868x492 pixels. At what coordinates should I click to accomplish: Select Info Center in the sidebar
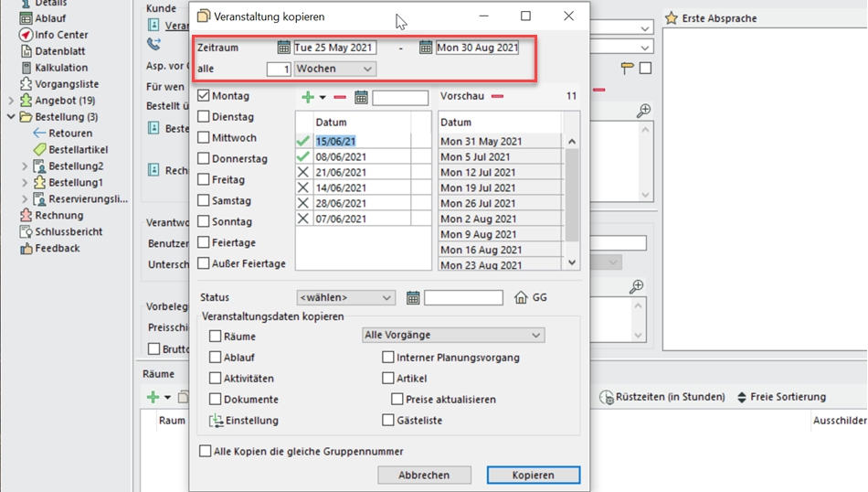pyautogui.click(x=60, y=35)
